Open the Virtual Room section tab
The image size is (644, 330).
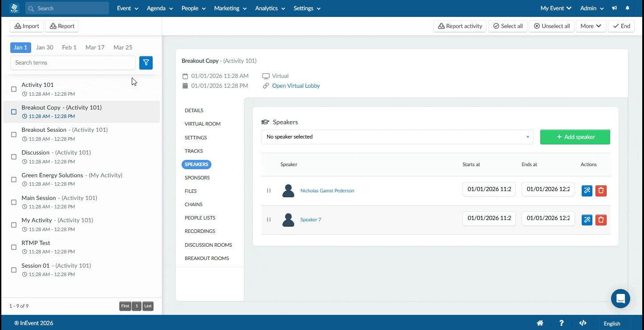203,124
